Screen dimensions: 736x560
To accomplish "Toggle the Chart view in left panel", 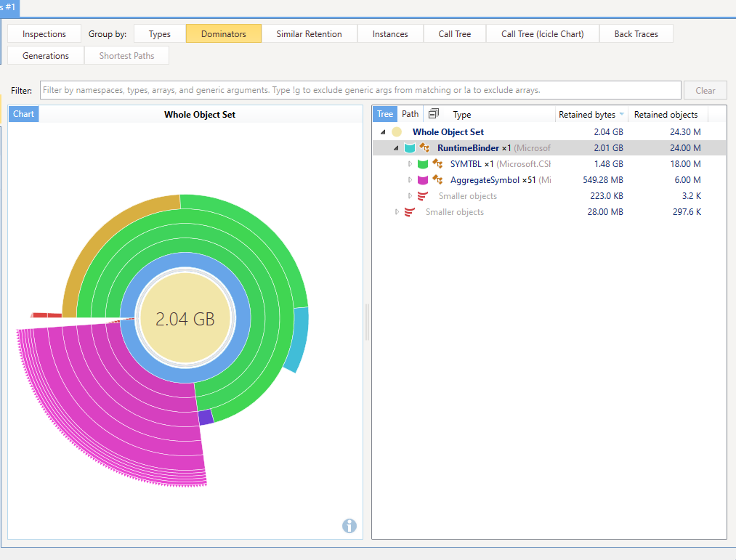I will (x=23, y=113).
